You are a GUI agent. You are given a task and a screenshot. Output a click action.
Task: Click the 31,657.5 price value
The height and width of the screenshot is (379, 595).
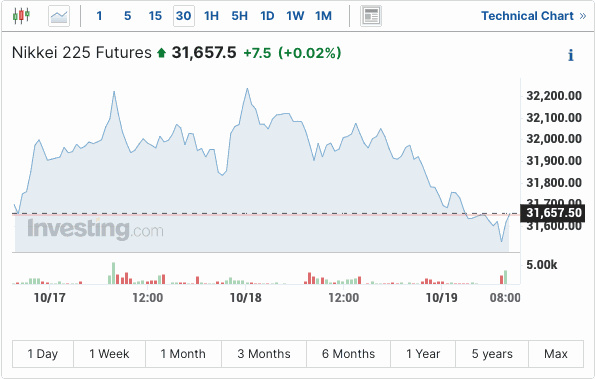204,53
